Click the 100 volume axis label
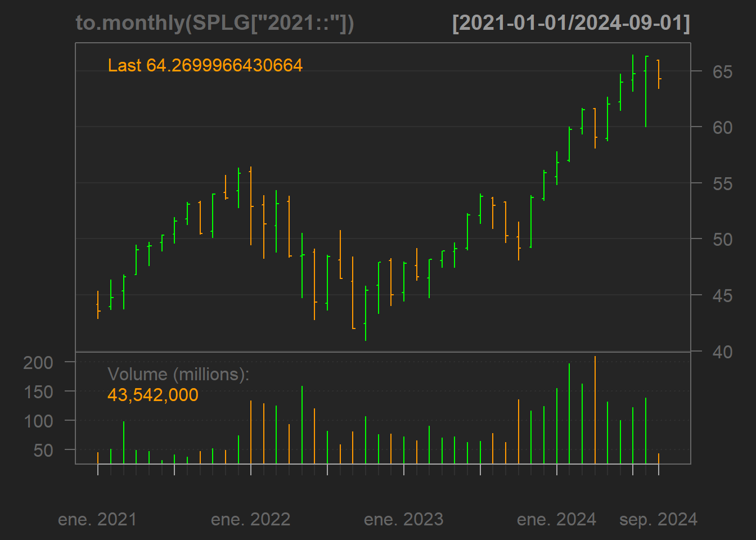This screenshot has width=756, height=540. 38,421
